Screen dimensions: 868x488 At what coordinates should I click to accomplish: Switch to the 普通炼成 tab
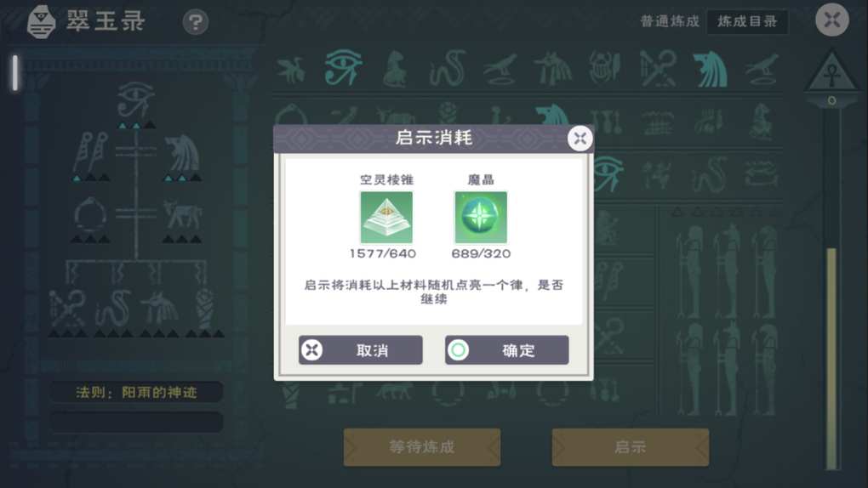click(x=670, y=21)
